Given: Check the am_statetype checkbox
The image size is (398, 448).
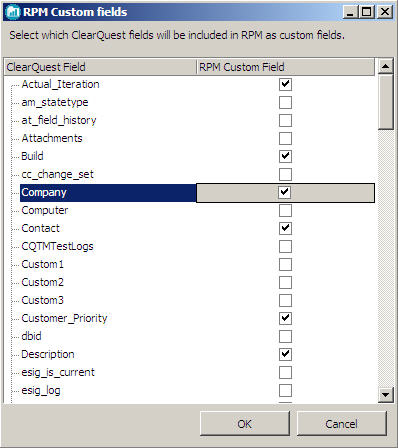Looking at the screenshot, I should click(285, 102).
